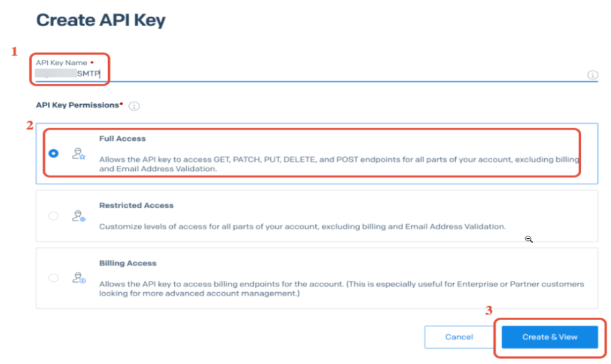Click the Billing Access option title
The height and width of the screenshot is (364, 611).
coord(128,263)
